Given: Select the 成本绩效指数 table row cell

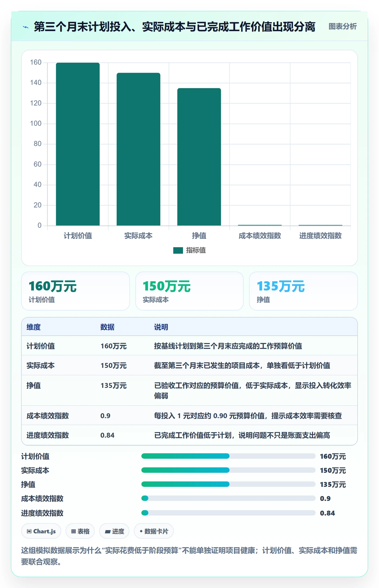Looking at the screenshot, I should pos(48,416).
